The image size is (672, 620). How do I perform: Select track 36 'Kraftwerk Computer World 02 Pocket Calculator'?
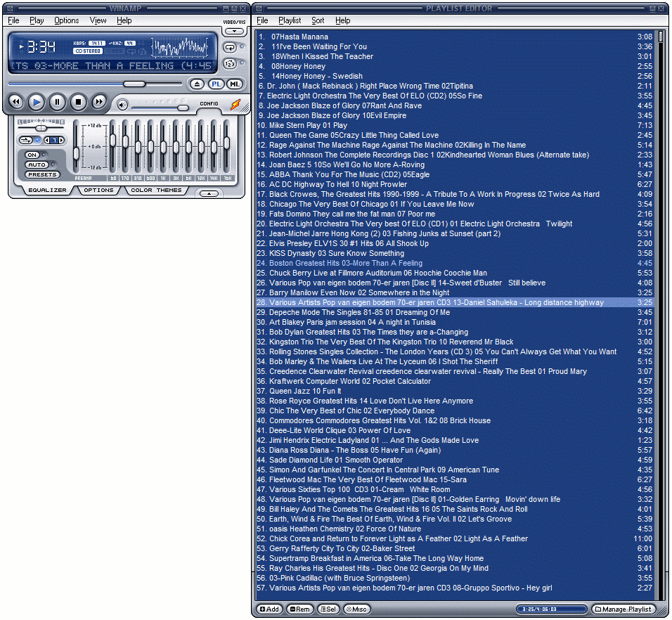point(455,381)
